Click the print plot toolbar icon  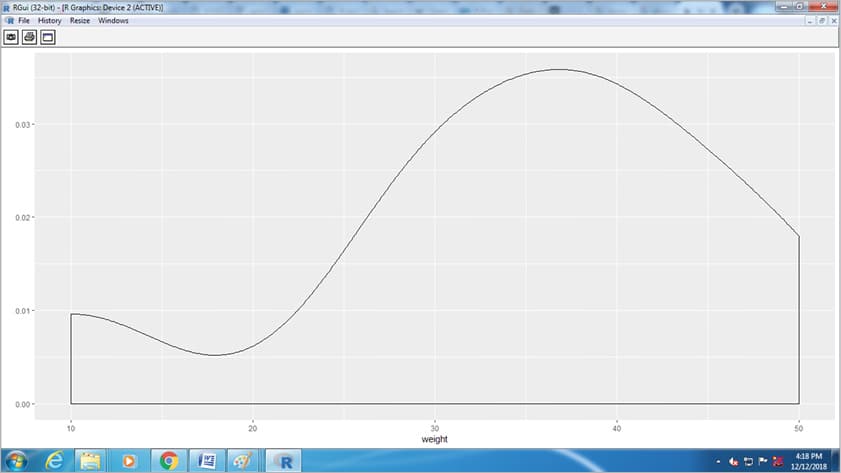pos(30,37)
